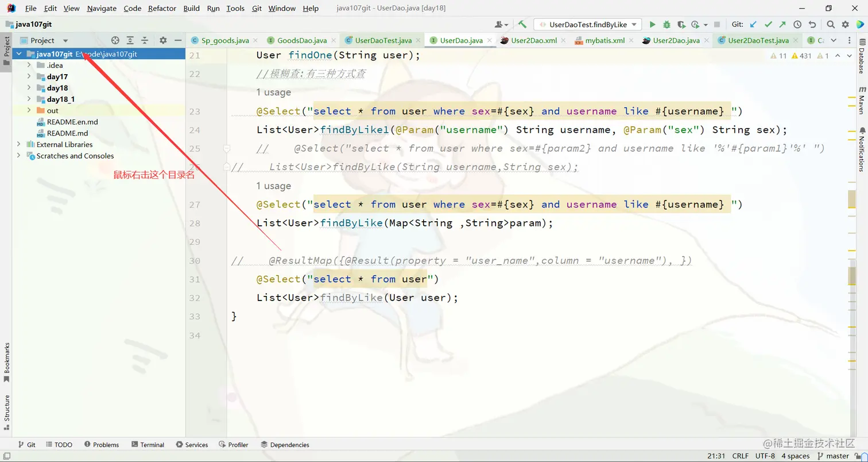
Task: Open IDE settings gear in top toolbar
Action: pyautogui.click(x=845, y=25)
